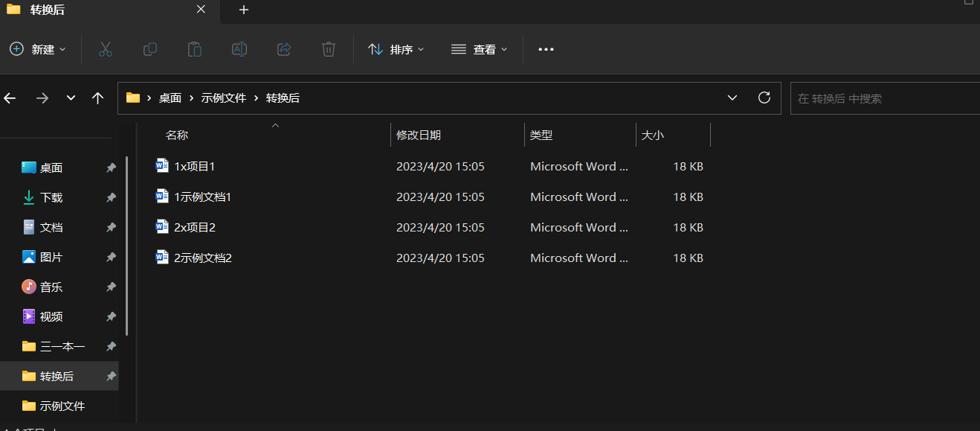Screen dimensions: 980x431
Task: Click the Rename icon in the toolbar
Action: [x=239, y=49]
